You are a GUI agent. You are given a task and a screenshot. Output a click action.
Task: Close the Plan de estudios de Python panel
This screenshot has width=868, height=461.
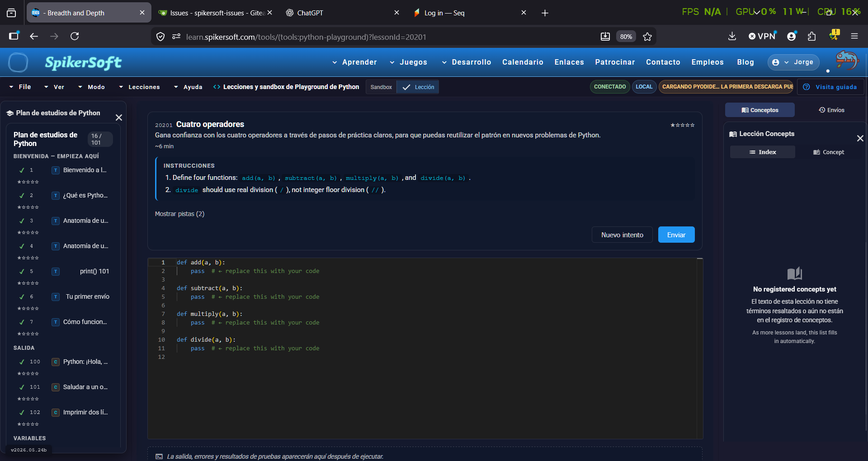pyautogui.click(x=119, y=118)
